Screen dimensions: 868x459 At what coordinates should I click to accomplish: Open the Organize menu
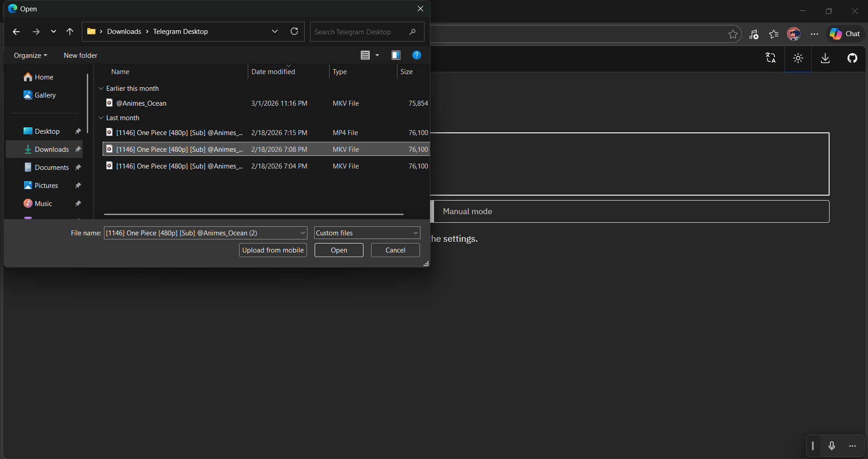(x=30, y=56)
